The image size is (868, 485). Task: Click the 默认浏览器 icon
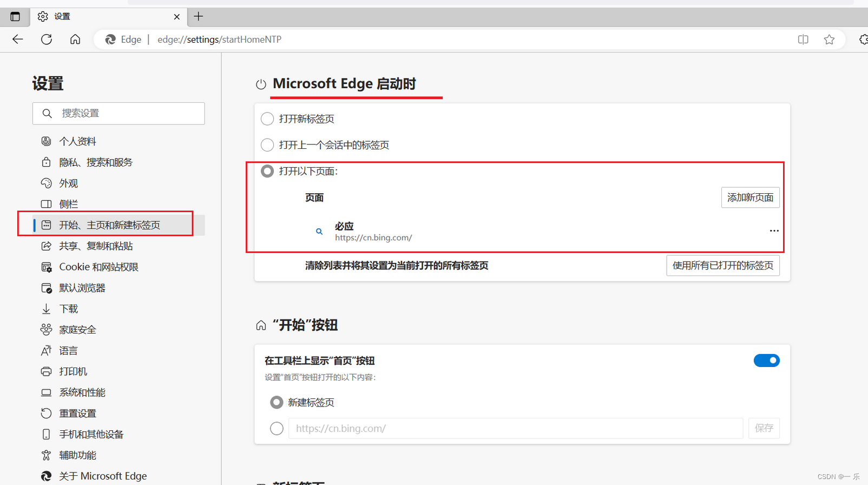[x=47, y=288]
